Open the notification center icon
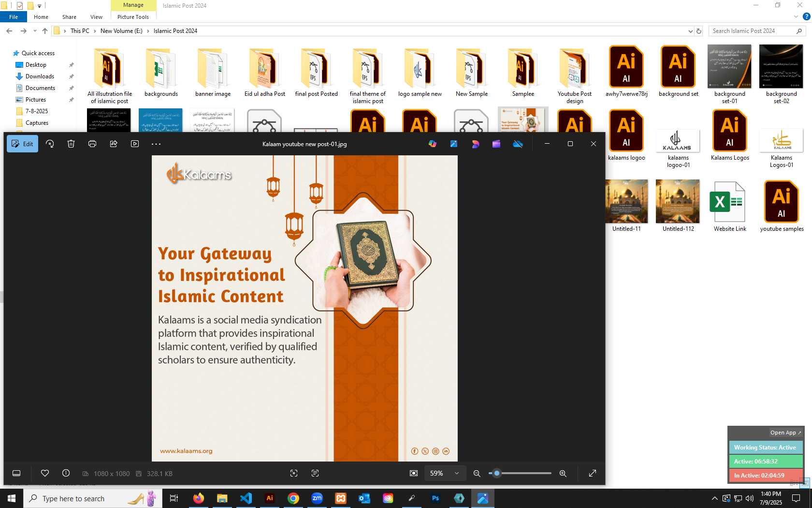The height and width of the screenshot is (508, 812). pyautogui.click(x=796, y=498)
